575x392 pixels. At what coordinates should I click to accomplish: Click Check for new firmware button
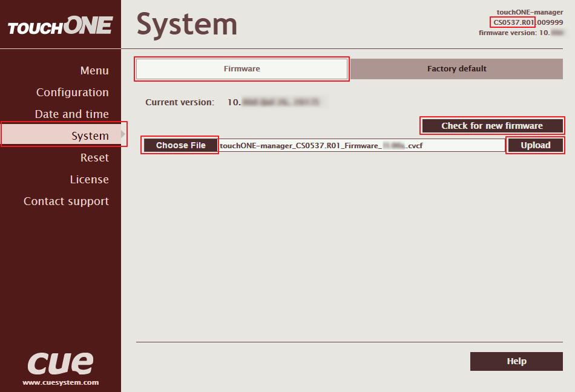point(491,126)
